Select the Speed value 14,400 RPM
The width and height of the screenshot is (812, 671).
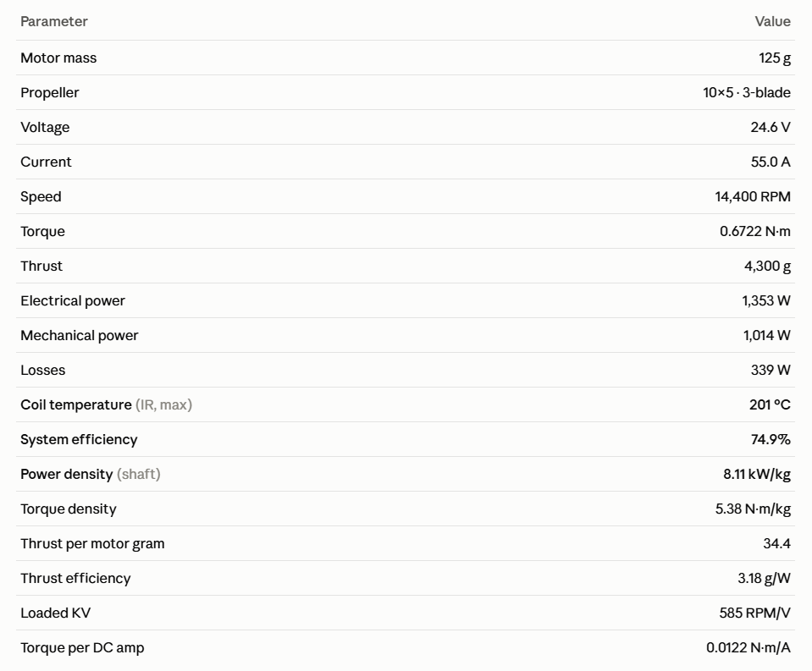753,196
